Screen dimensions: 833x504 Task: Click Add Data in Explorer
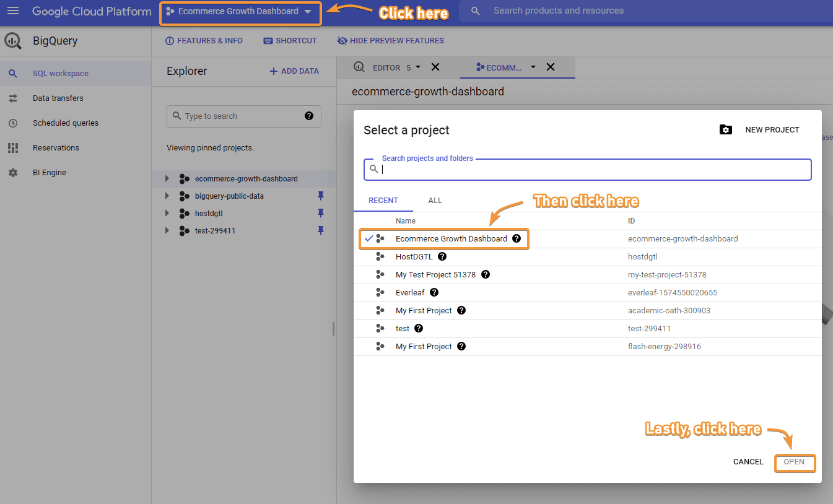click(294, 71)
